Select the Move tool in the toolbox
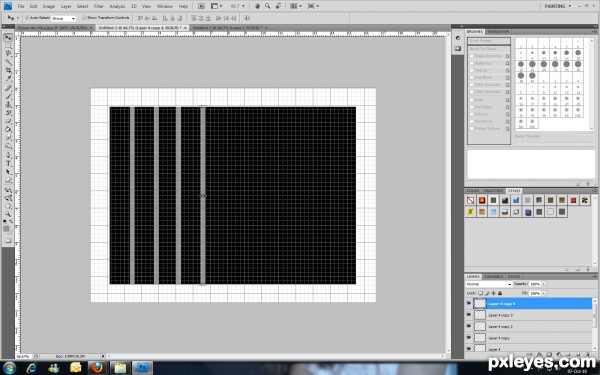Image resolution: width=600 pixels, height=375 pixels. [8, 37]
